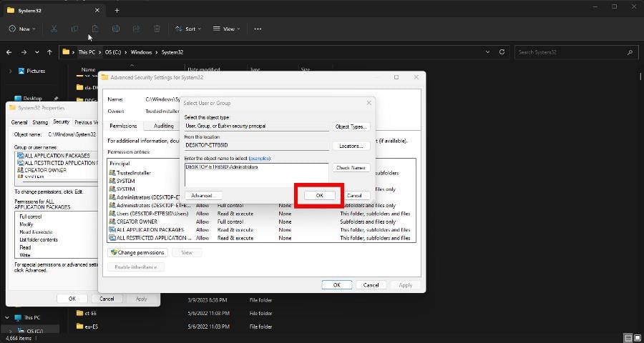644x343 pixels.
Task: Switch to the Auditing tab
Action: click(163, 126)
